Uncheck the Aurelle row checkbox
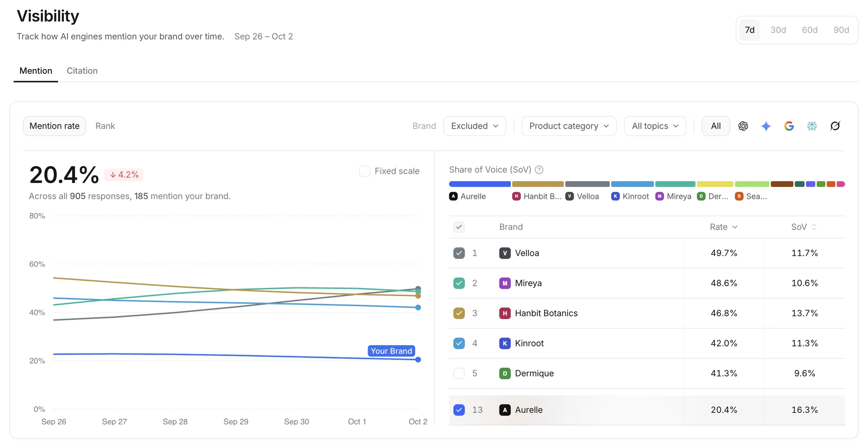The width and height of the screenshot is (868, 444). coord(459,410)
